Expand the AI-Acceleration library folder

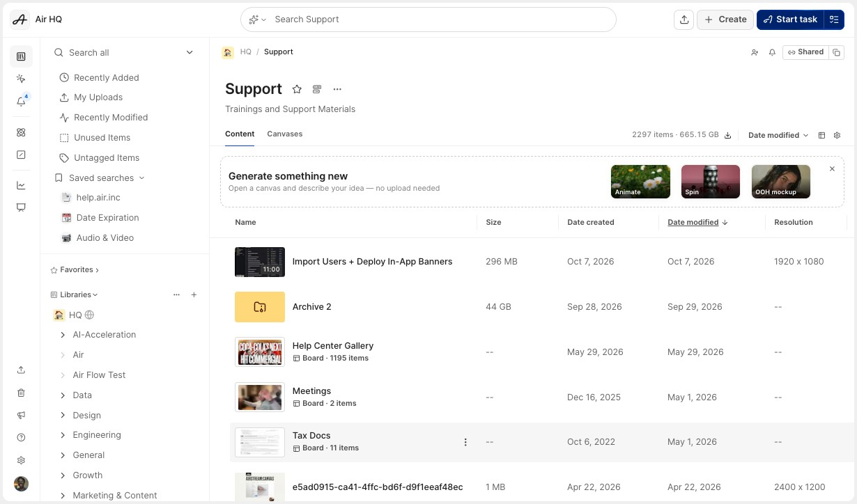tap(63, 335)
